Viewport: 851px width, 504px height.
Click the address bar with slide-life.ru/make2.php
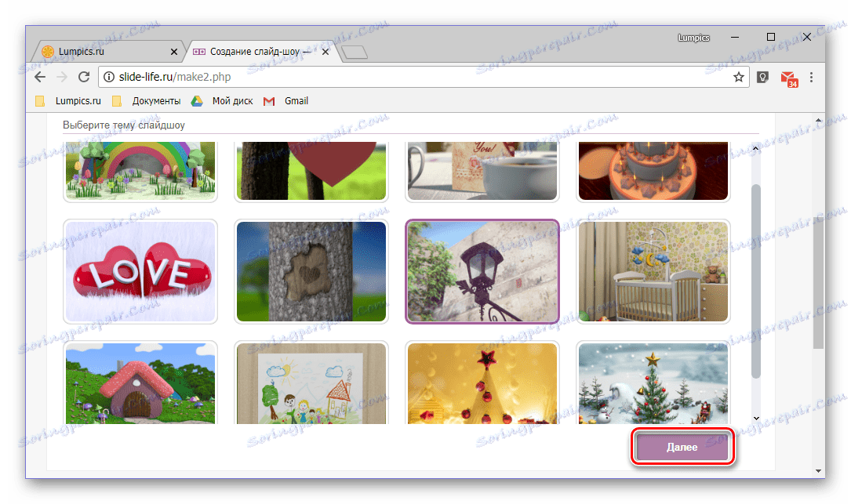click(424, 77)
